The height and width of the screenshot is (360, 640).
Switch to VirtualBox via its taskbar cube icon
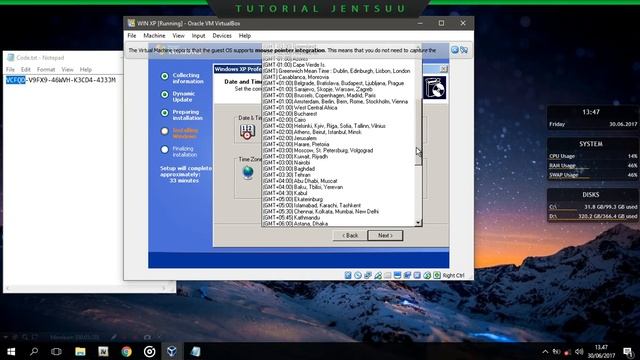click(172, 351)
